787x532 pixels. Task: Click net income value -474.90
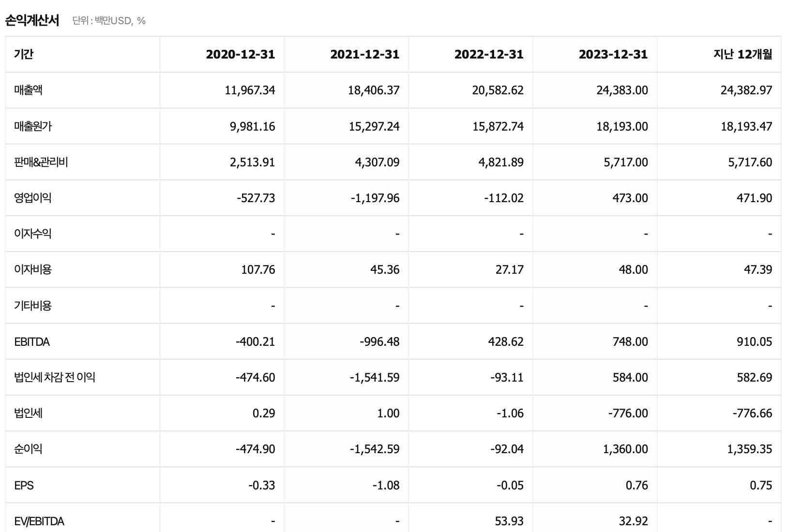pos(255,449)
